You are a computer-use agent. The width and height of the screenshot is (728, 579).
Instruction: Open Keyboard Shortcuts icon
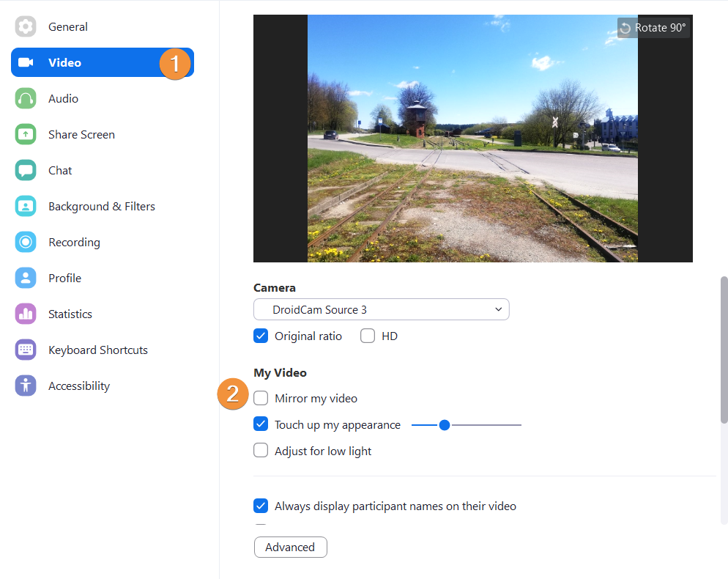tap(26, 350)
